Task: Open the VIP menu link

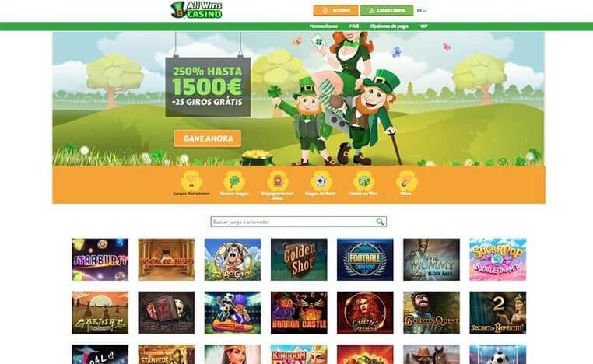Action: coord(424,26)
